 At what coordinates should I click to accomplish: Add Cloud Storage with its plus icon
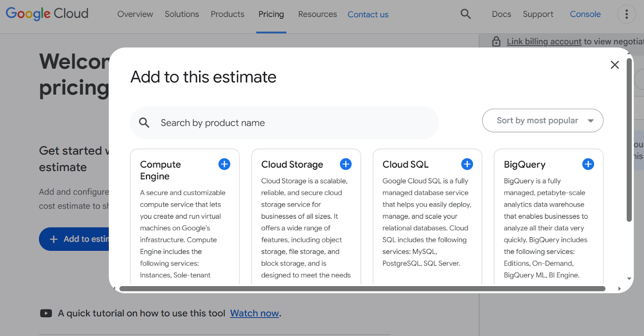point(346,164)
